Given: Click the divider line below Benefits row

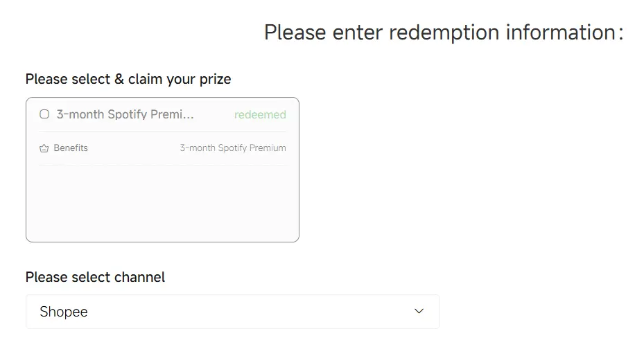Looking at the screenshot, I should pos(162,166).
